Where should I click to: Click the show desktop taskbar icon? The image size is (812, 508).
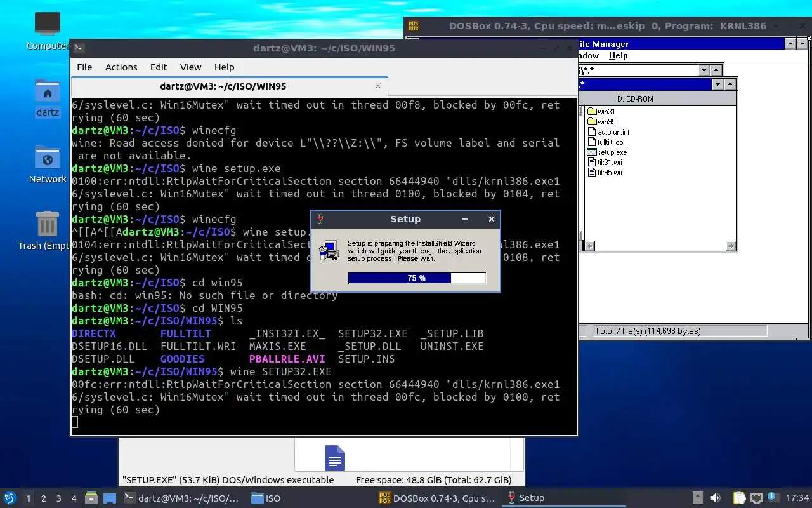click(110, 498)
